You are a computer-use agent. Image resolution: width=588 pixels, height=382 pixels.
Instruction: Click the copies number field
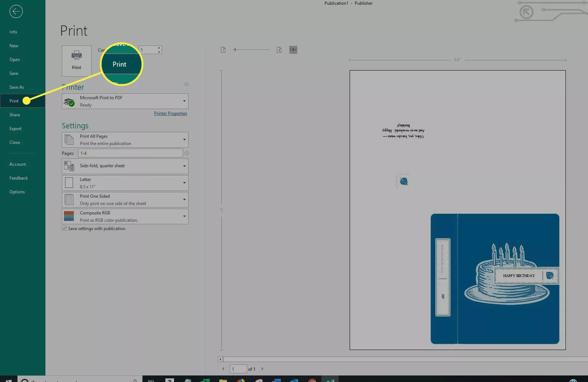(x=148, y=50)
